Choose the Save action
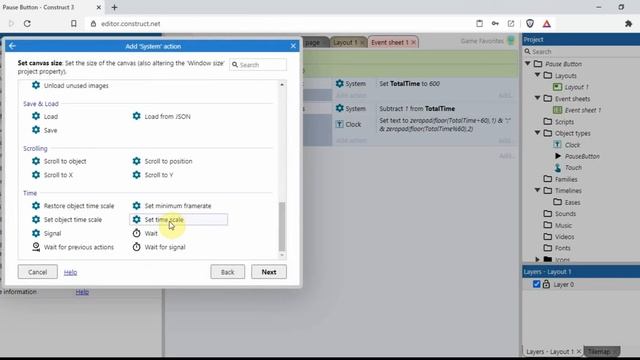 pyautogui.click(x=44, y=130)
